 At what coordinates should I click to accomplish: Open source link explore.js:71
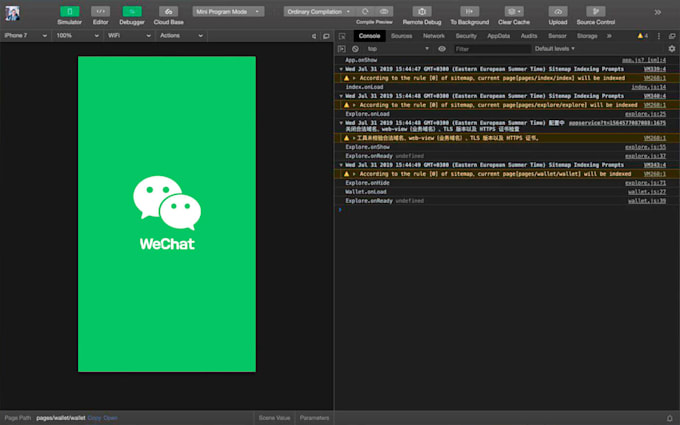click(645, 183)
